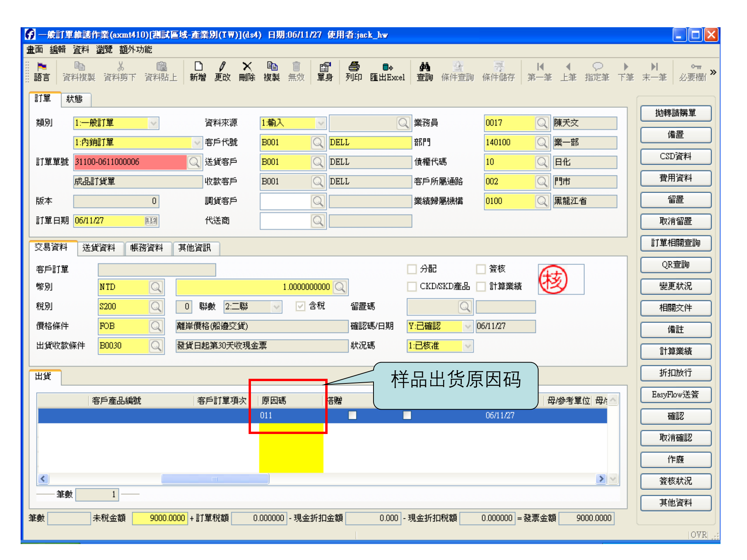Check the 簽核 checkbox
Viewport: 747px width, 560px height.
pyautogui.click(x=481, y=269)
